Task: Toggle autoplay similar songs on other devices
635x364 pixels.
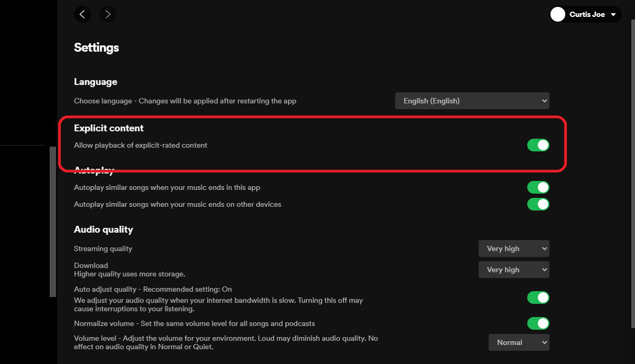Action: point(538,204)
